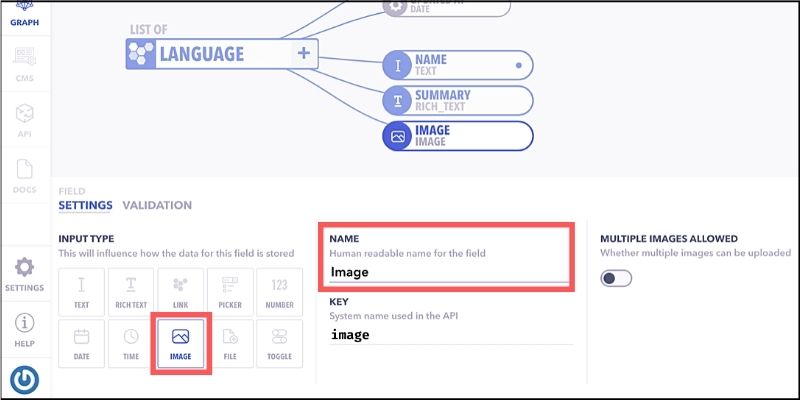Open the CMS section in sidebar
Screen dimensions: 800x400
[24, 64]
